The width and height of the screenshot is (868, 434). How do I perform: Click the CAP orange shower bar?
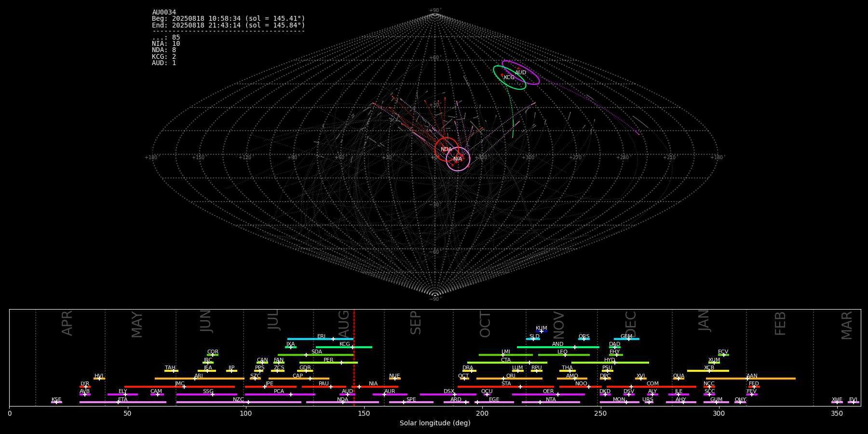pos(299,379)
